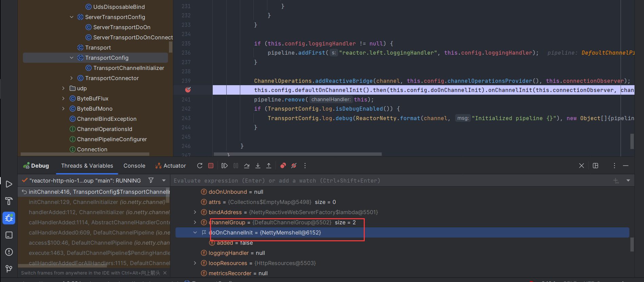Step into the method
The image size is (644, 282).
coord(258,166)
